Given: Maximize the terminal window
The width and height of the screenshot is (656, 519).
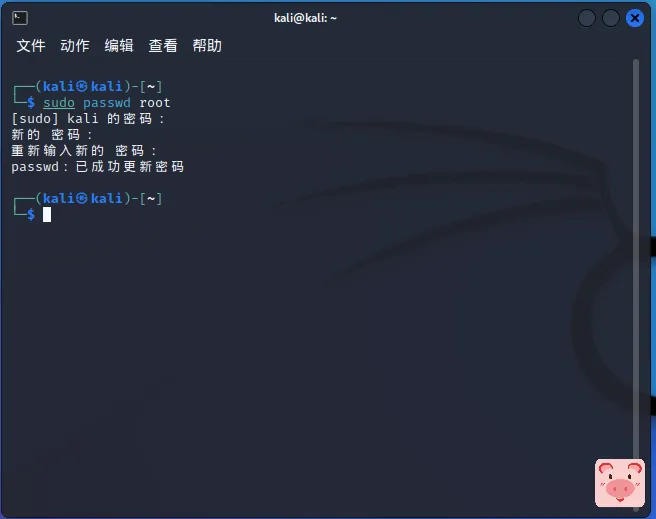Looking at the screenshot, I should [x=611, y=18].
